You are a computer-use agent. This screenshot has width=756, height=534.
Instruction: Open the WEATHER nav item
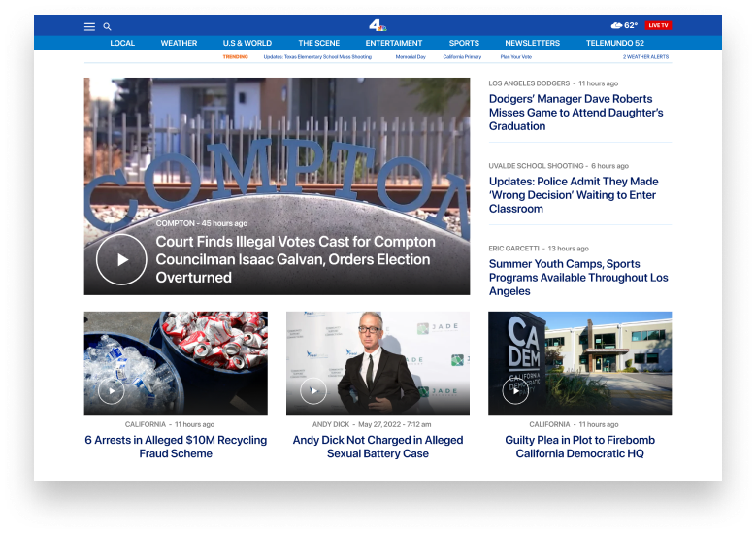[179, 43]
